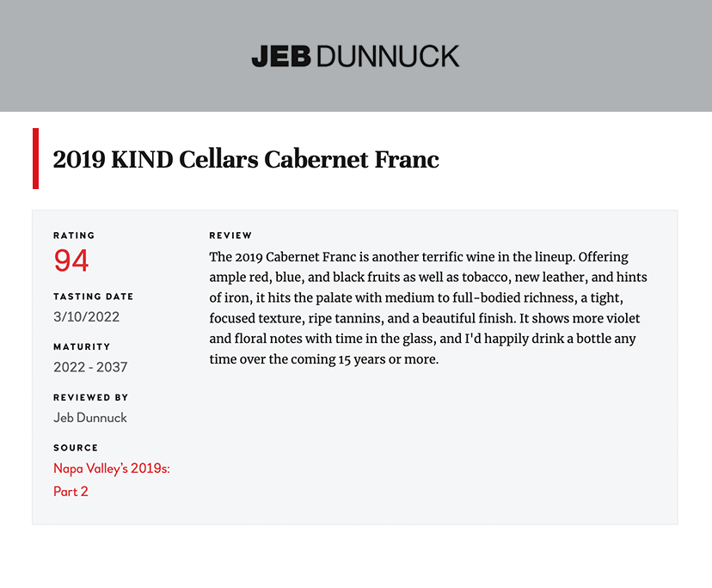Click the RATING heading label
Image resolution: width=712 pixels, height=588 pixels.
point(74,236)
